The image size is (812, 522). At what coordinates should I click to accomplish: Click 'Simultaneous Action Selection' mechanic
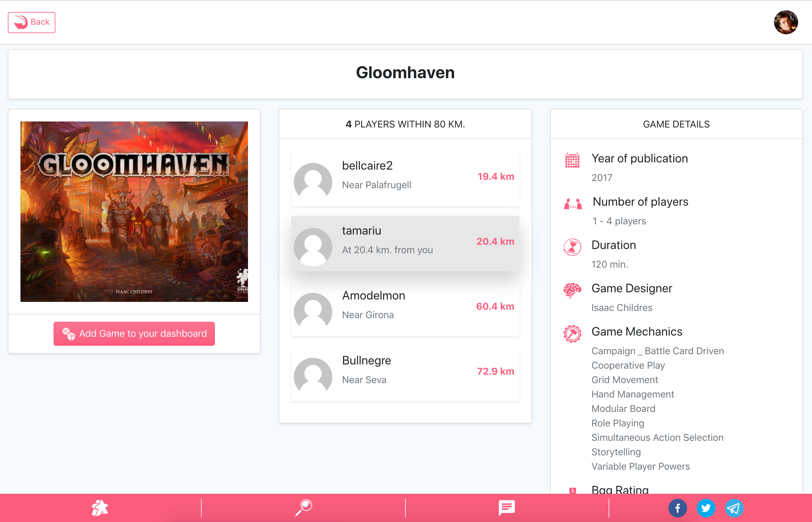click(x=657, y=438)
